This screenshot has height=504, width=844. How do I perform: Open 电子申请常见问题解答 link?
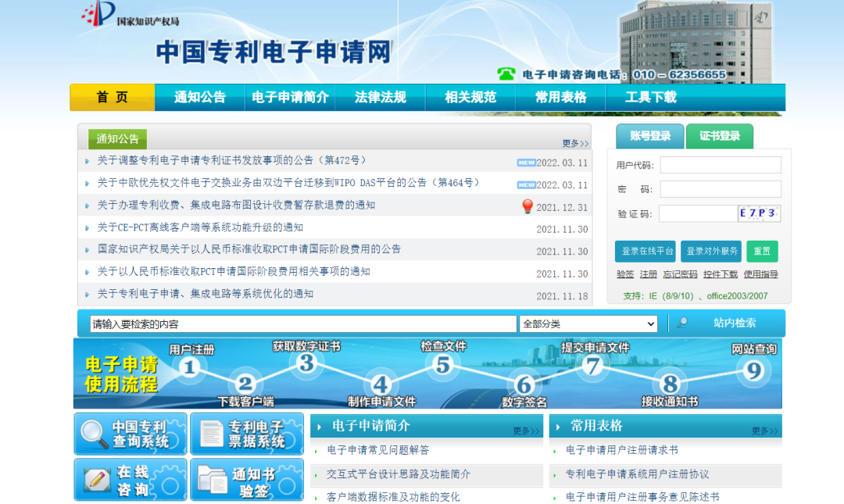(x=378, y=450)
